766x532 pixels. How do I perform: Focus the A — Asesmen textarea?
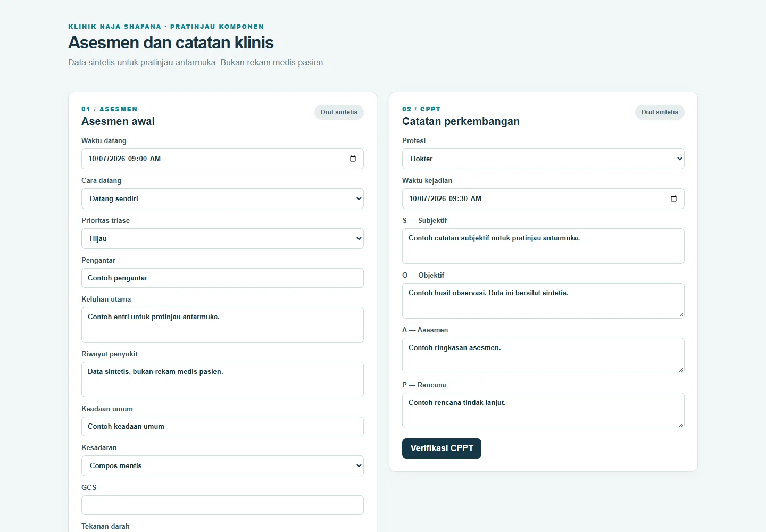click(x=543, y=355)
